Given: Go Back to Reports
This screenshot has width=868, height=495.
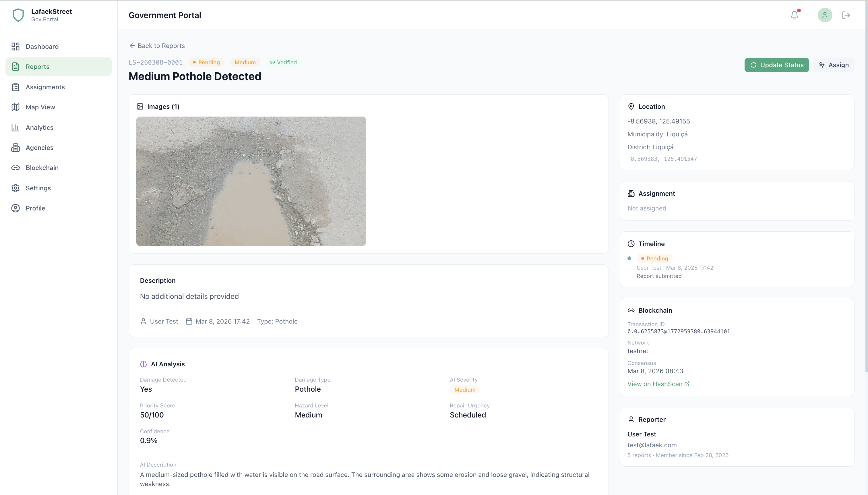Looking at the screenshot, I should point(157,46).
